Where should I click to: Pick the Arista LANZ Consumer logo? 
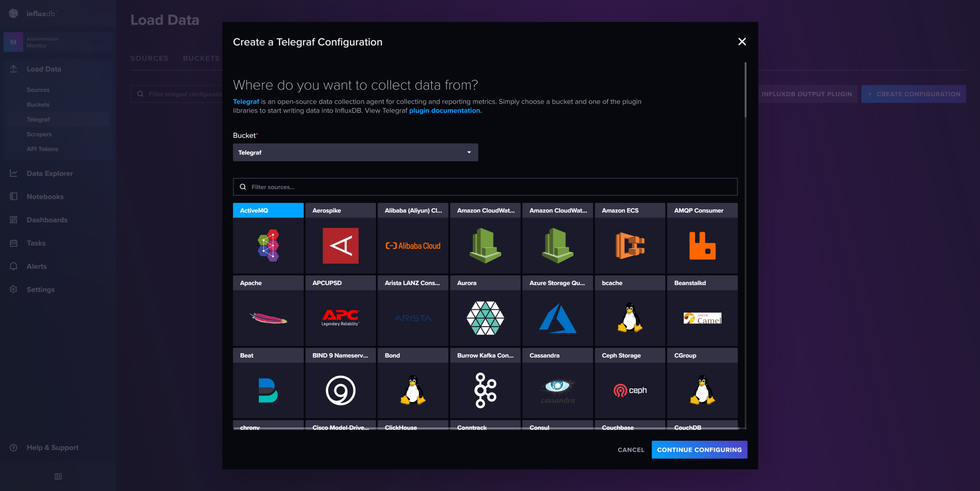(413, 318)
